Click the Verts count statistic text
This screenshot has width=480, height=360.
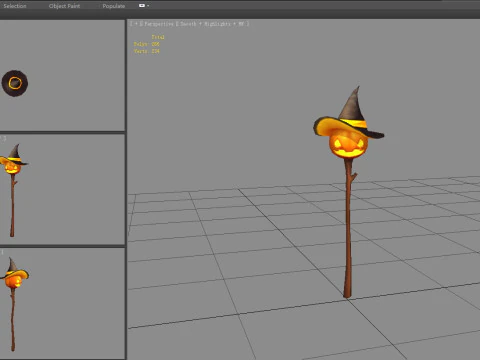pos(147,51)
